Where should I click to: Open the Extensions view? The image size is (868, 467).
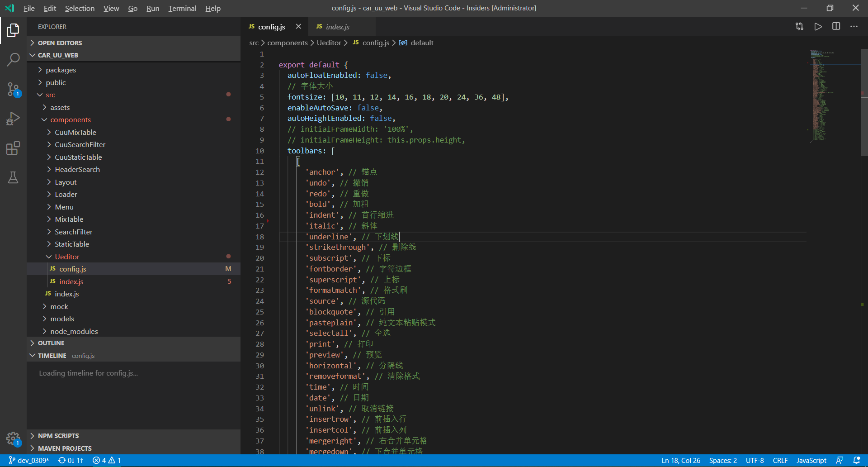point(13,148)
